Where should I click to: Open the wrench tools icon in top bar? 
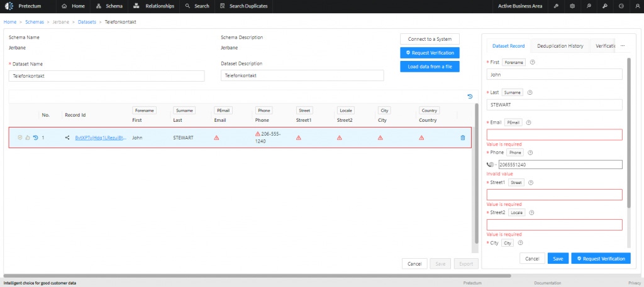pos(556,6)
